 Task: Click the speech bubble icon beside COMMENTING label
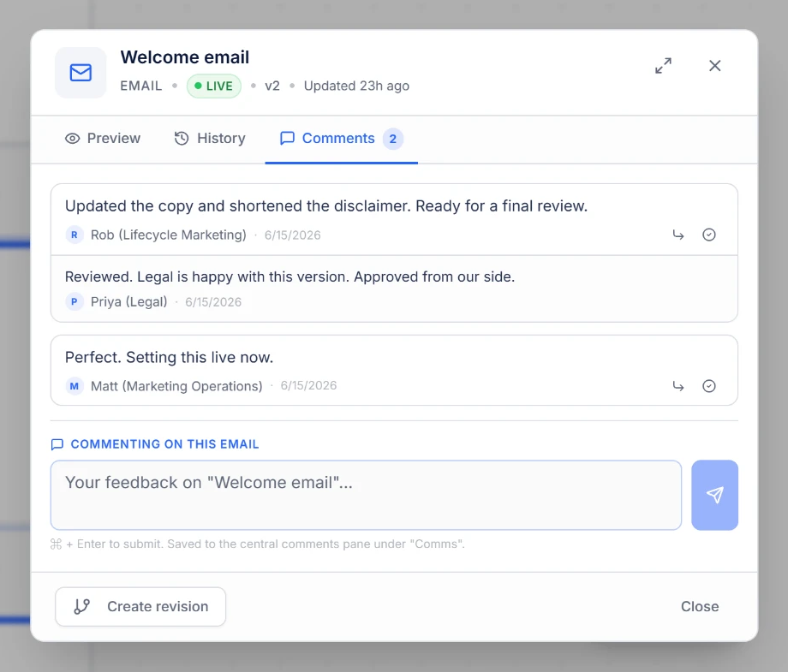[57, 444]
